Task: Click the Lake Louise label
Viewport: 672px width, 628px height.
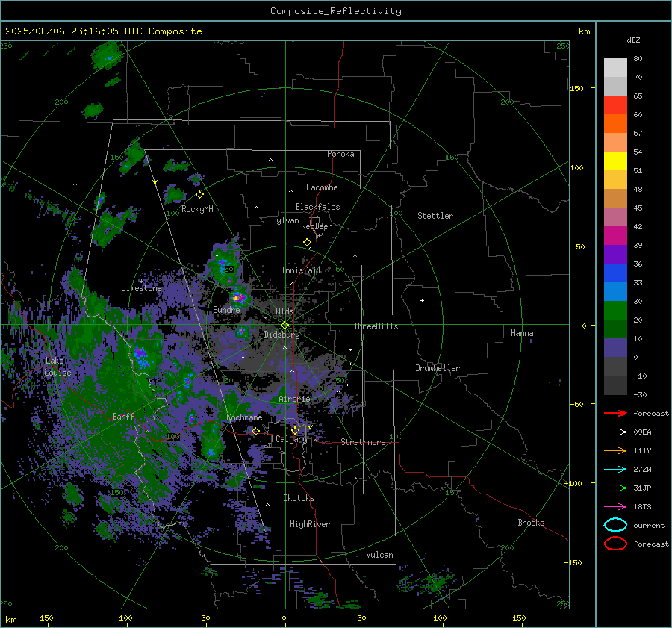Action: (x=57, y=367)
